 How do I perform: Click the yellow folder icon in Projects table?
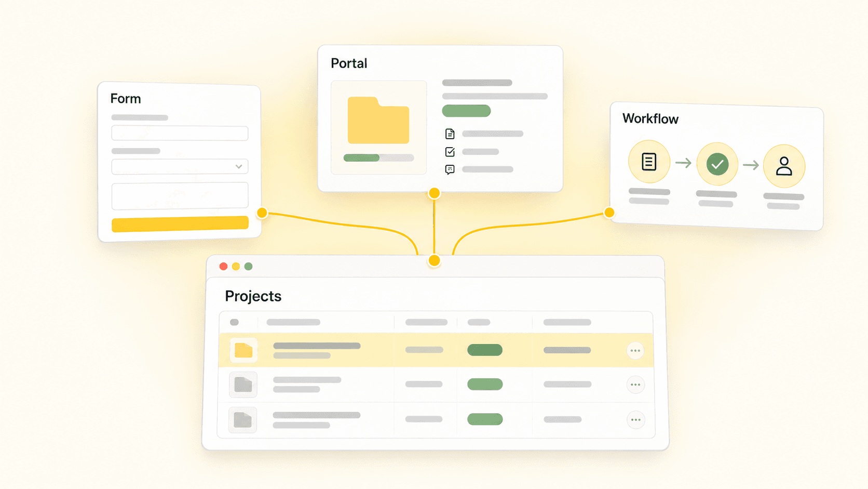point(243,351)
